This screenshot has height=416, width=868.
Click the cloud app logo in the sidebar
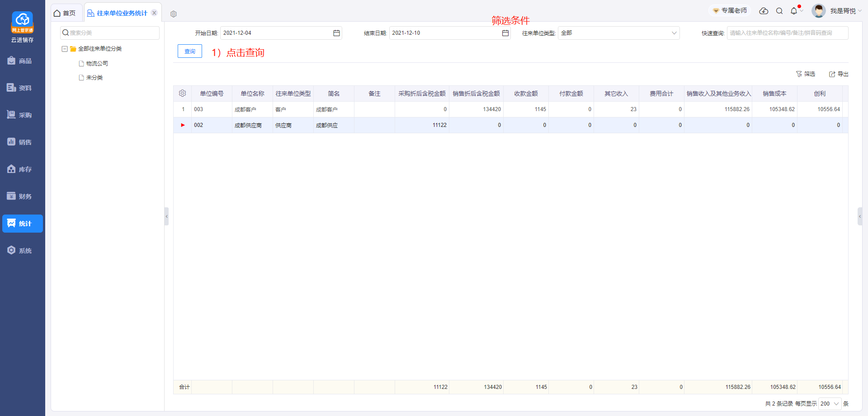(22, 22)
